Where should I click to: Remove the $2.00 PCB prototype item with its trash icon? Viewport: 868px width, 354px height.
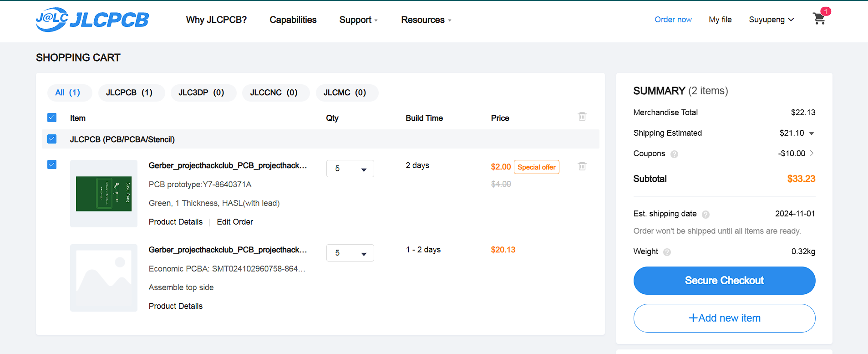click(582, 166)
